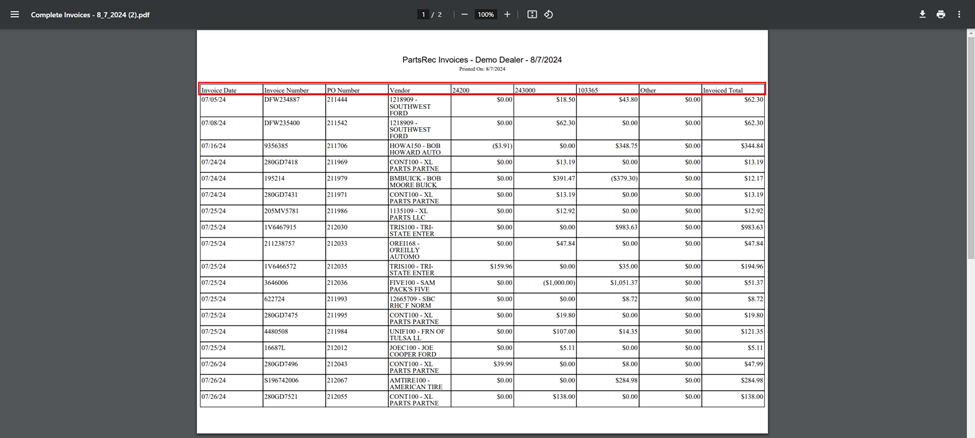Rotate the document counterclockwise
Screen dimensions: 975x438
[x=548, y=14]
